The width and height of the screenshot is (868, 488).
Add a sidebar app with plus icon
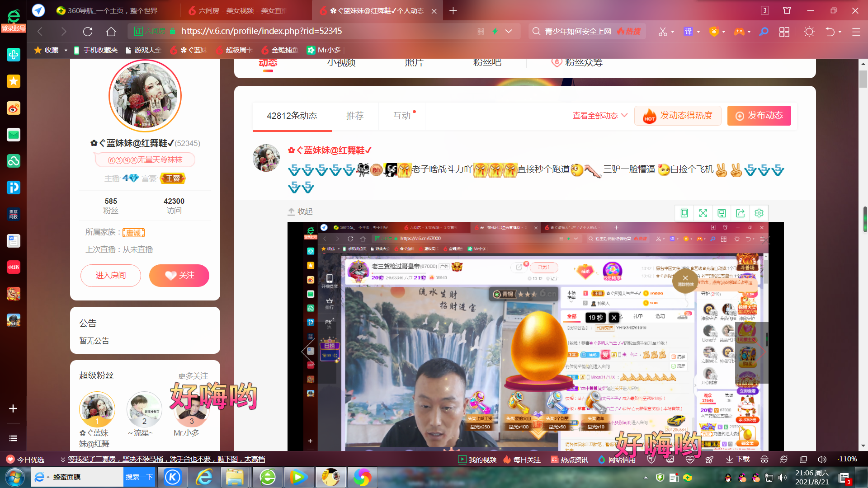point(13,408)
